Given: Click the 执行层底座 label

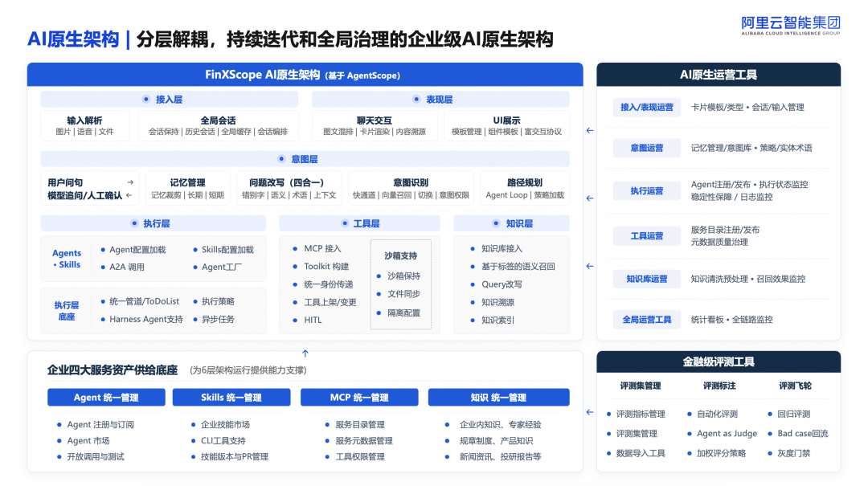Looking at the screenshot, I should tap(67, 311).
